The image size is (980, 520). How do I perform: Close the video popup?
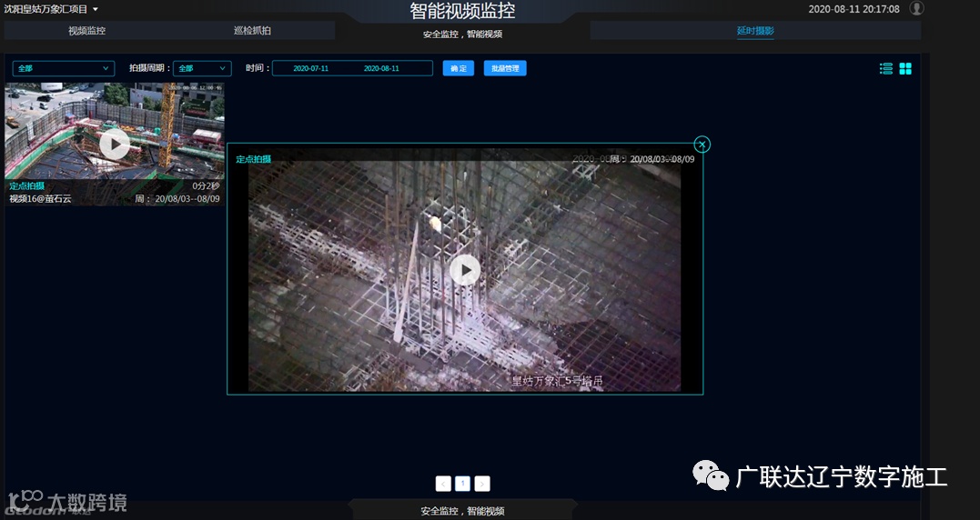tap(702, 145)
